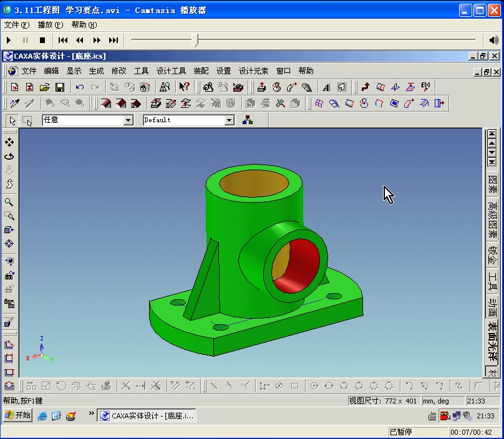Select the orbit rotate view tool icon
Image resolution: width=504 pixels, height=439 pixels.
click(x=9, y=156)
